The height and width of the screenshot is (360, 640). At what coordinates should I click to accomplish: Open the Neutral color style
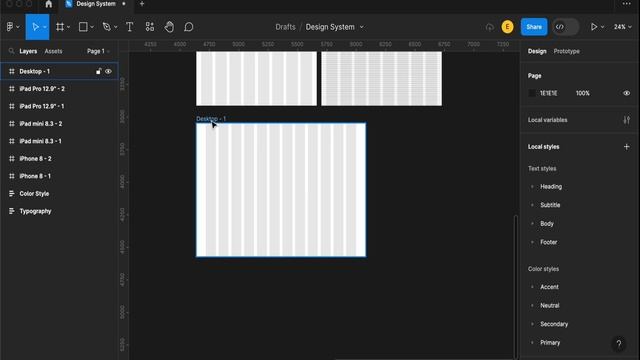point(550,305)
